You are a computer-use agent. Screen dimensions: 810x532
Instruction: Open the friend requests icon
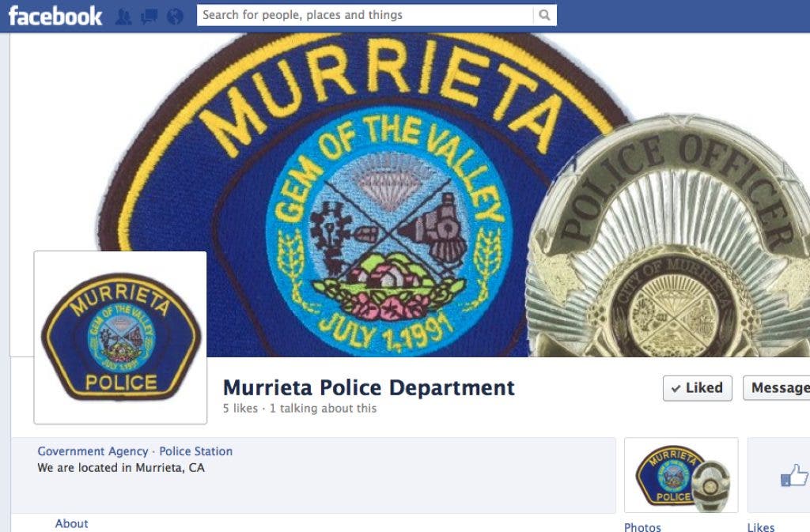[123, 17]
